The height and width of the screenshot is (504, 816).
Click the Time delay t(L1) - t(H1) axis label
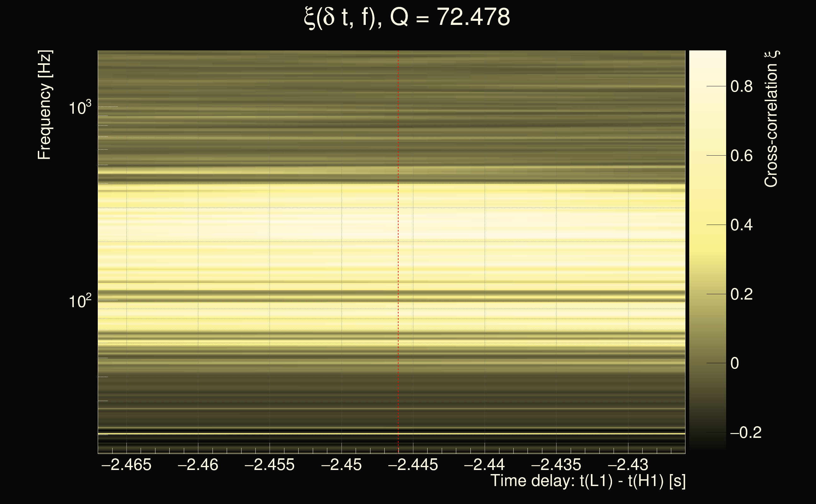pos(588,481)
